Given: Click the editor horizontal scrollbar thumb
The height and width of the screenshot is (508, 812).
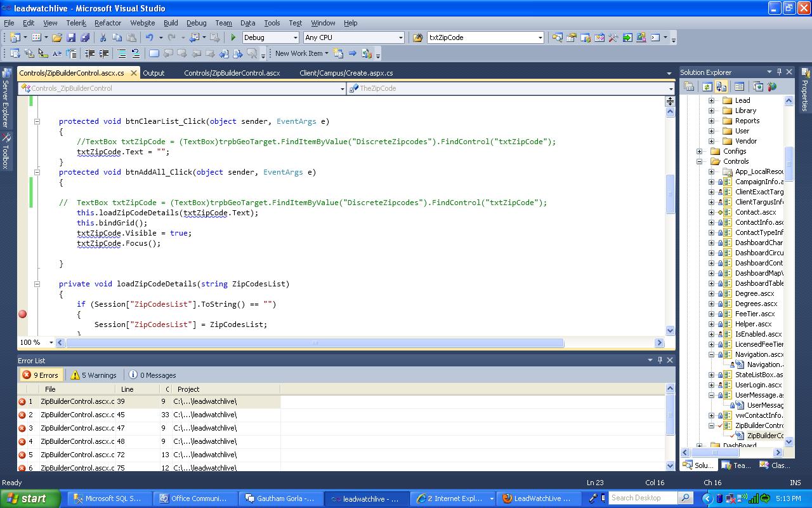Looking at the screenshot, I should click(315, 343).
